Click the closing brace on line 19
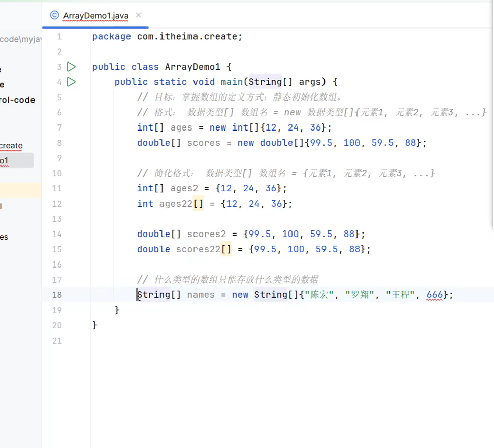This screenshot has width=494, height=448. [x=117, y=310]
